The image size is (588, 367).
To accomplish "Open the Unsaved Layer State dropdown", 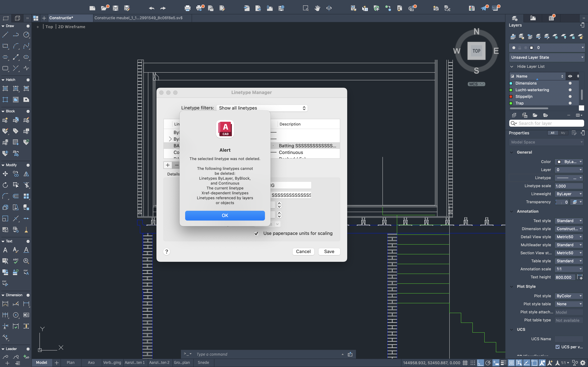I will [547, 57].
